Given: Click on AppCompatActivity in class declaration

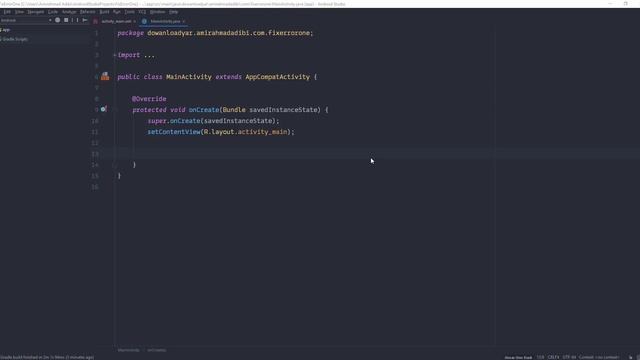Looking at the screenshot, I should (277, 77).
